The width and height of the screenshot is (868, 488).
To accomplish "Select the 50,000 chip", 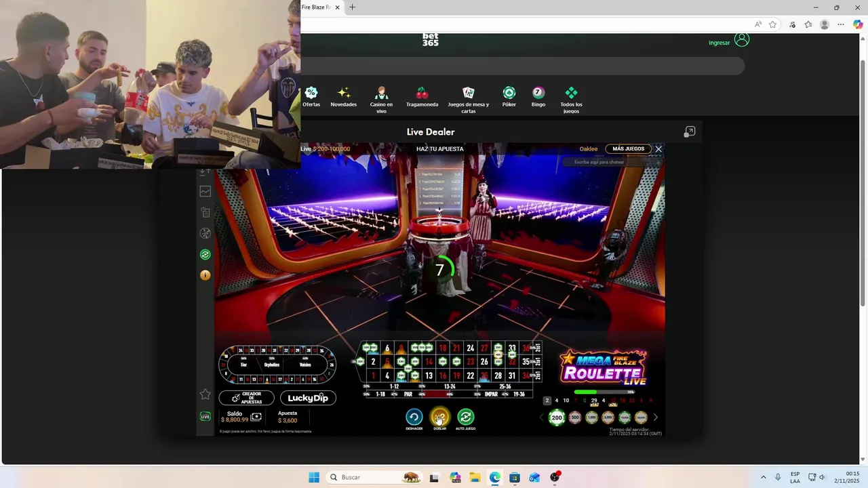I will click(x=641, y=418).
